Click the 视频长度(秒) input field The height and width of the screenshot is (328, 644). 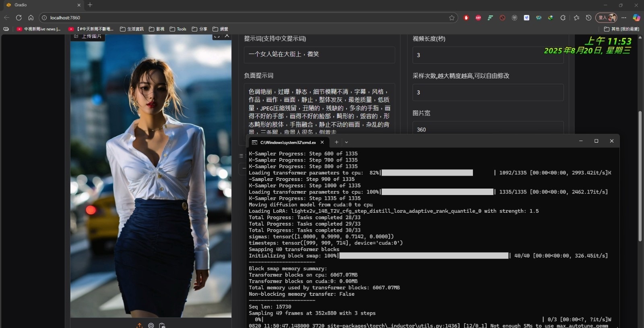488,55
